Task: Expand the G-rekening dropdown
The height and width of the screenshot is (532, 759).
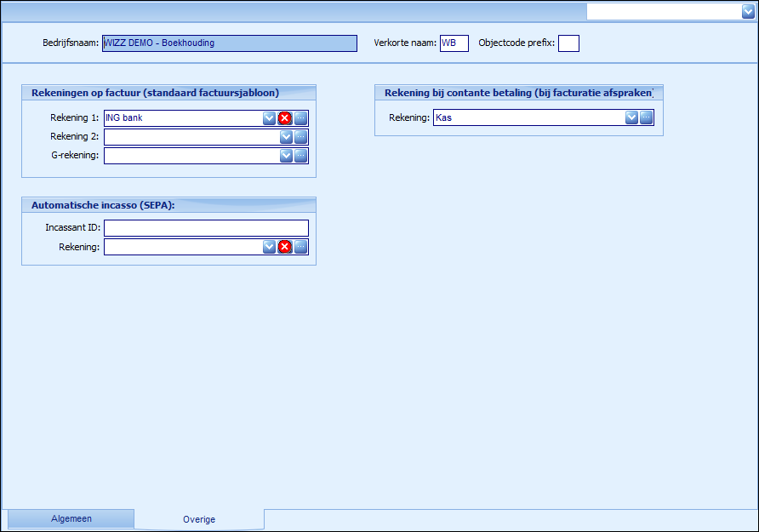Action: coord(286,156)
